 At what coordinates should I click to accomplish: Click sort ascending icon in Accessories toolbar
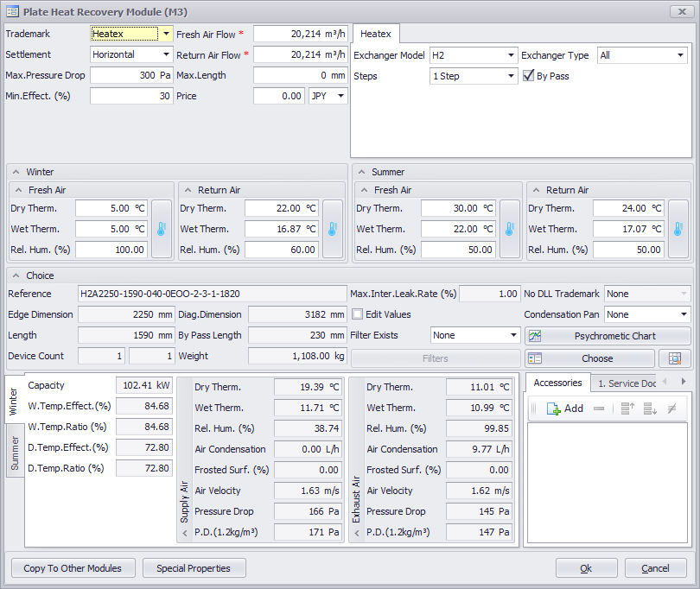[x=627, y=408]
